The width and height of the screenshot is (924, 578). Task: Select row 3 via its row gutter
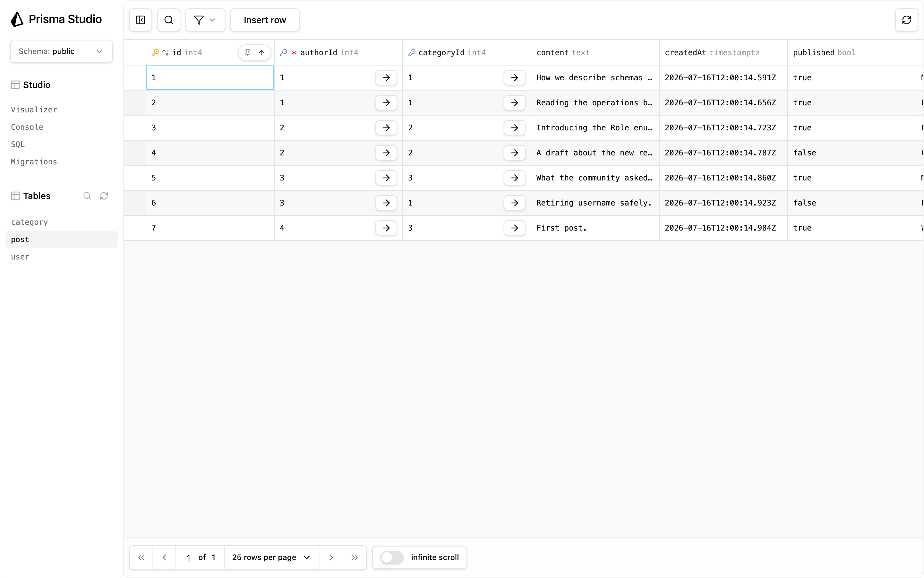tap(135, 128)
